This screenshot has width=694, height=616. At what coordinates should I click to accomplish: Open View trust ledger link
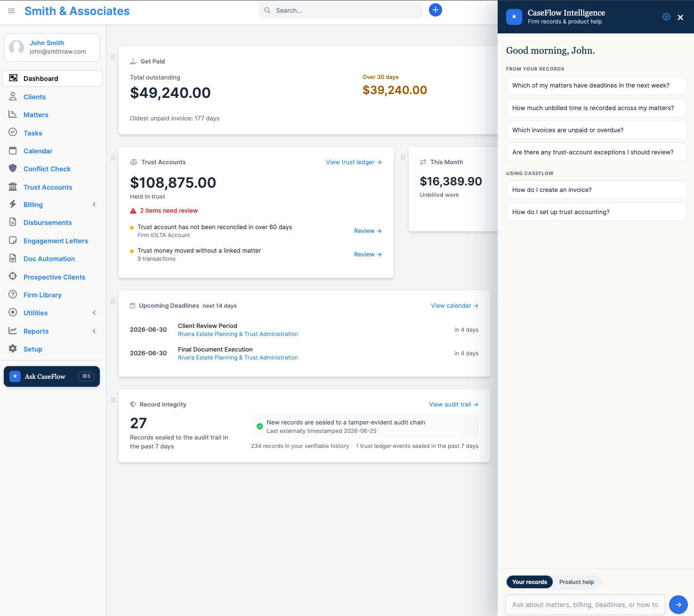tap(354, 162)
